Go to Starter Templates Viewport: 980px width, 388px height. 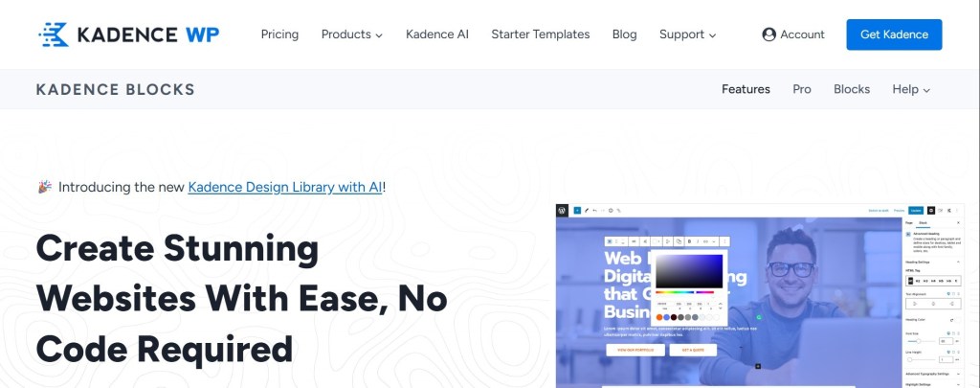540,34
